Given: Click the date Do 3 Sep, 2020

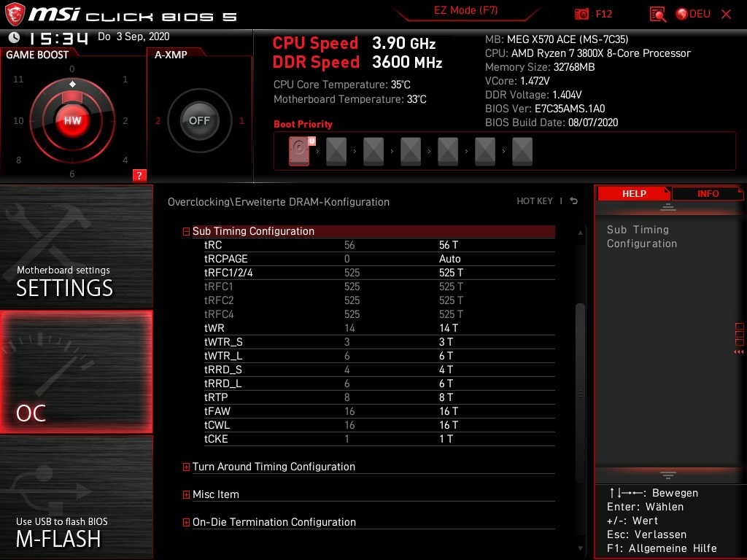Looking at the screenshot, I should pos(133,36).
